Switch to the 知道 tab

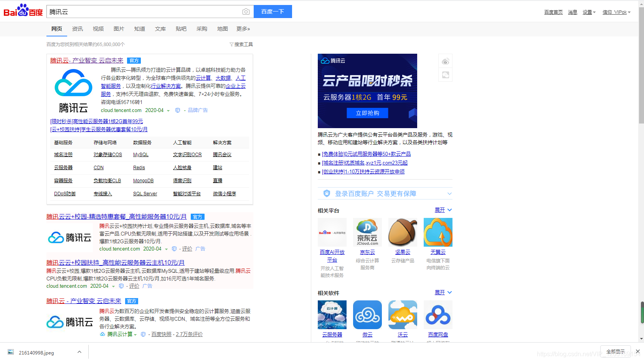140,29
